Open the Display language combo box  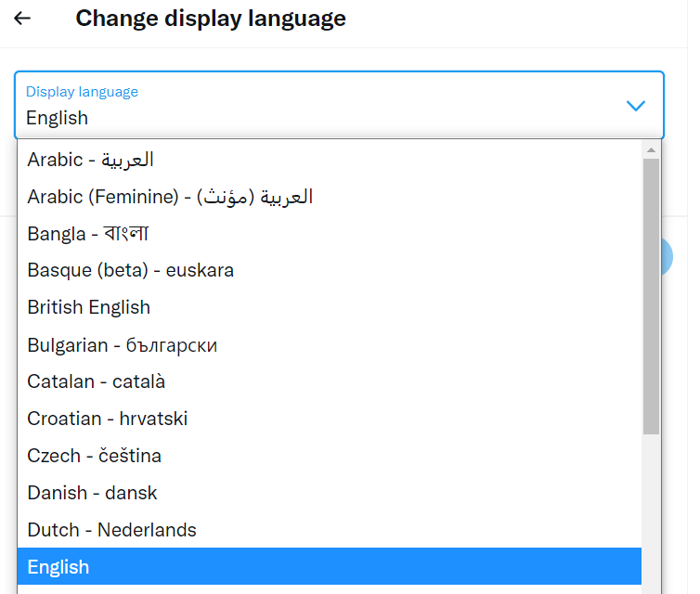pos(339,105)
